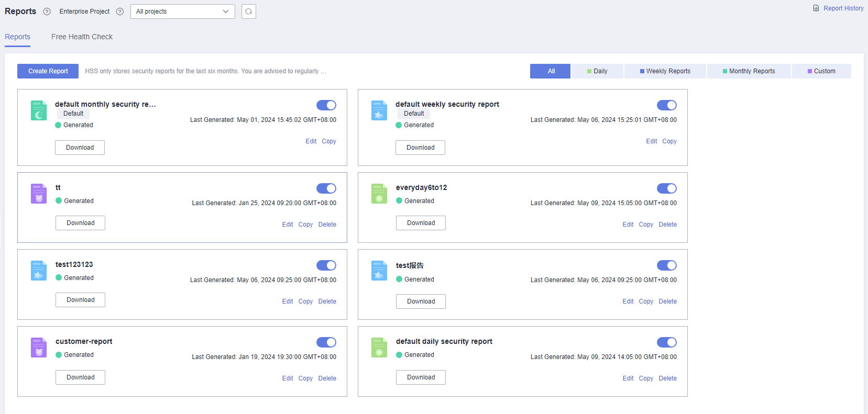Toggle the default monthly security report switch
The image size is (868, 414).
coord(326,105)
